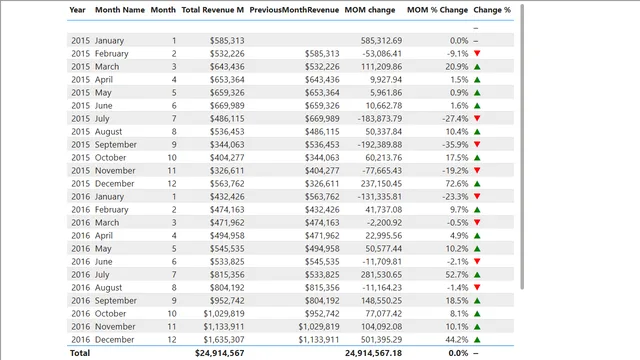The image size is (640, 360).
Task: Select the 2016 February month name cell
Action: click(112, 209)
